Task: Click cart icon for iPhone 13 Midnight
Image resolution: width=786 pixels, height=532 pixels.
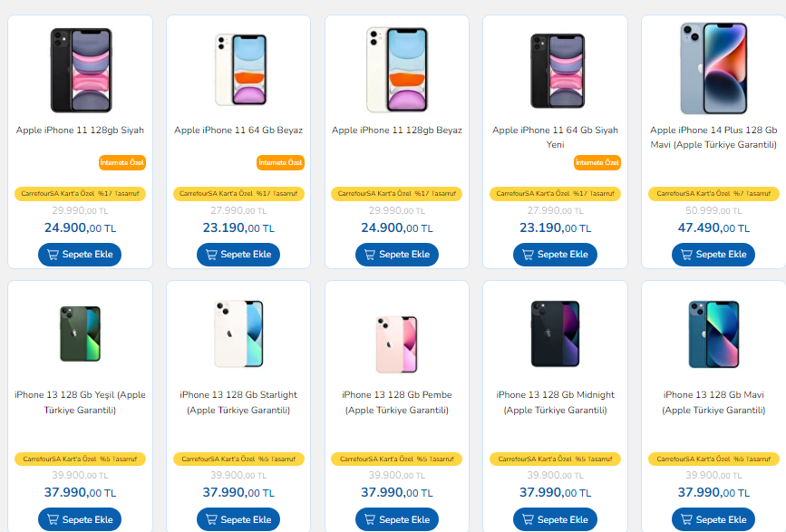Action: 529,520
